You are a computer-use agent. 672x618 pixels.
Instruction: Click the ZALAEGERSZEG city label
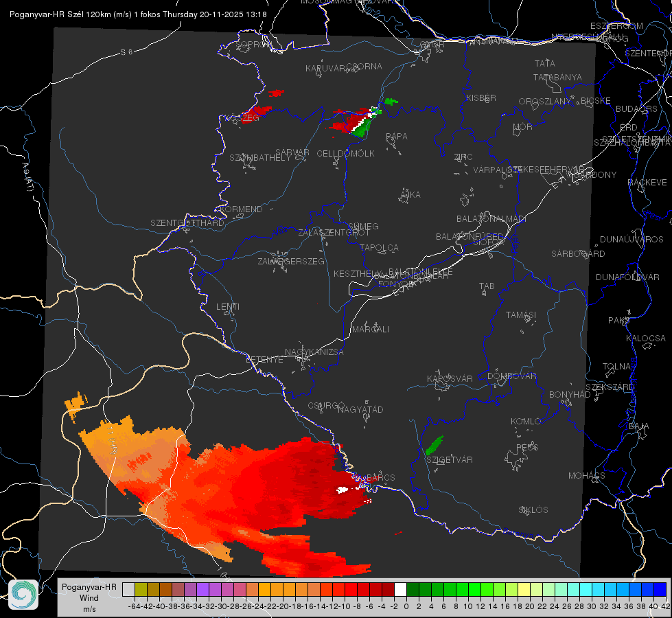(x=290, y=261)
